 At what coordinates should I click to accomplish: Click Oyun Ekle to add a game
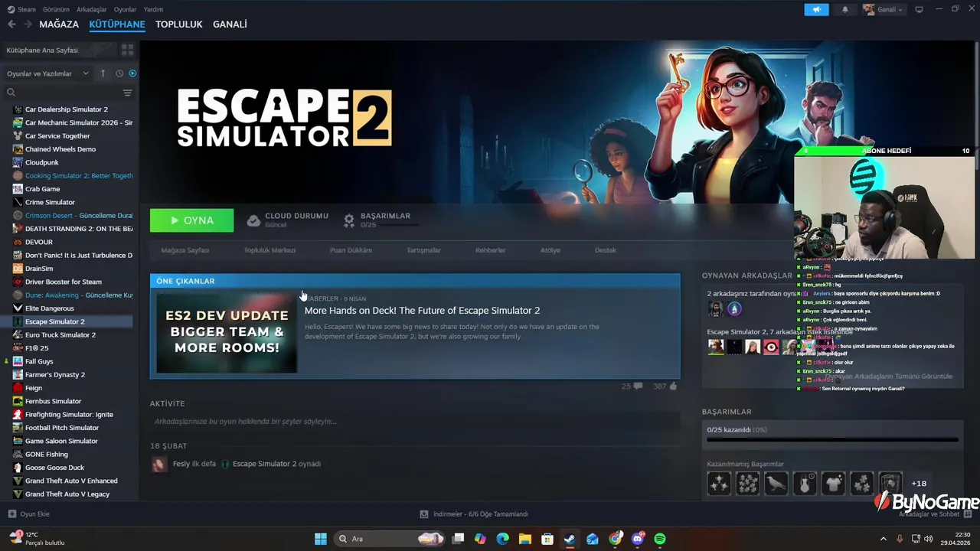(29, 514)
